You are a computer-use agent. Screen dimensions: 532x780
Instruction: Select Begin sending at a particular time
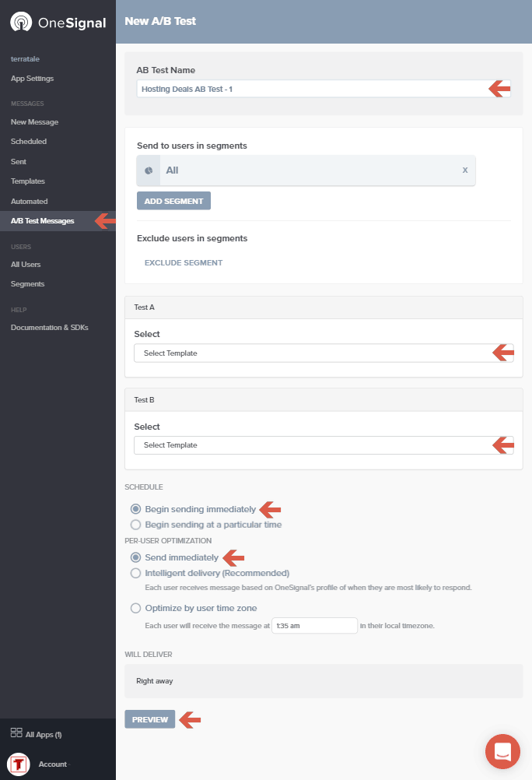136,525
